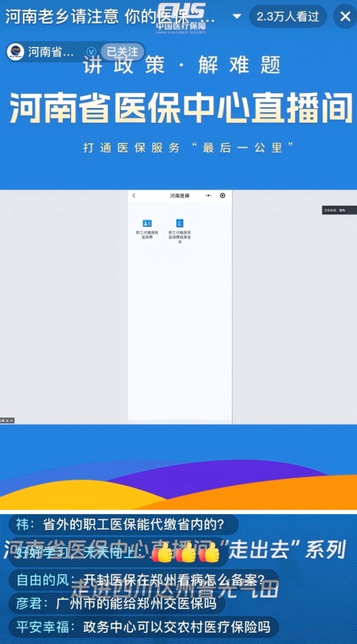The width and height of the screenshot is (357, 644).
Task: Select 自由的风's comment on 开封医保备案
Action: 143,580
